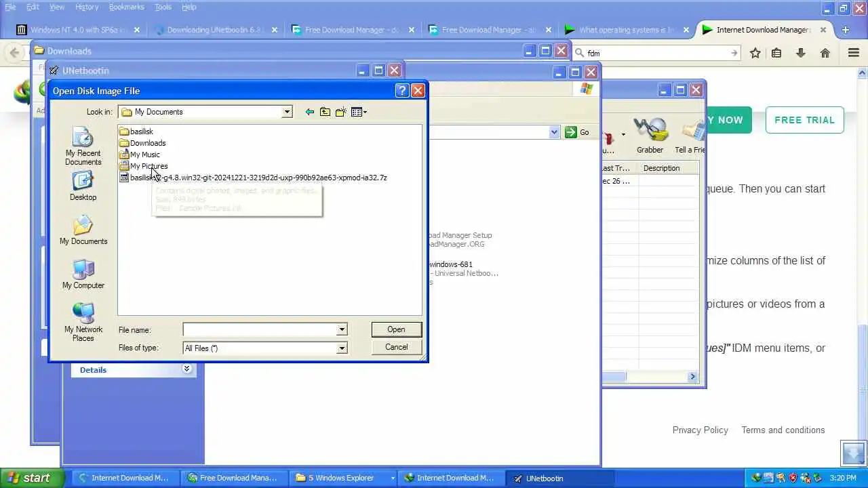The image size is (868, 488).
Task: Click the Go button in Explorer address bar
Action: [577, 132]
